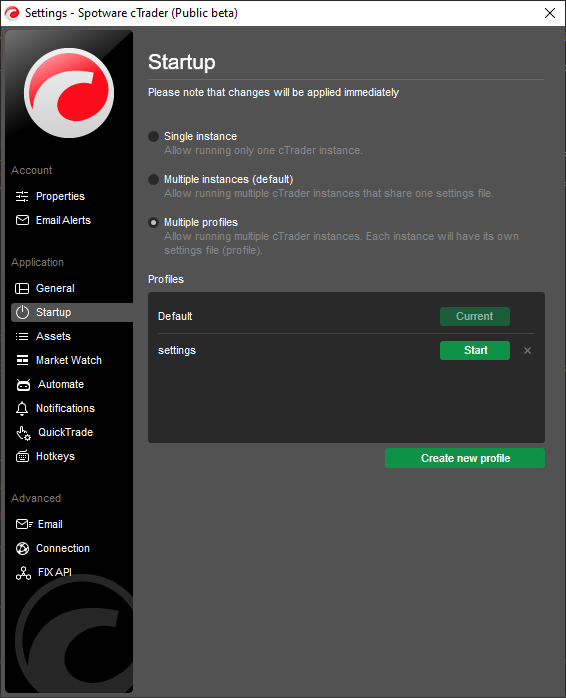This screenshot has height=698, width=566.
Task: Open Notifications settings
Action: [65, 409]
